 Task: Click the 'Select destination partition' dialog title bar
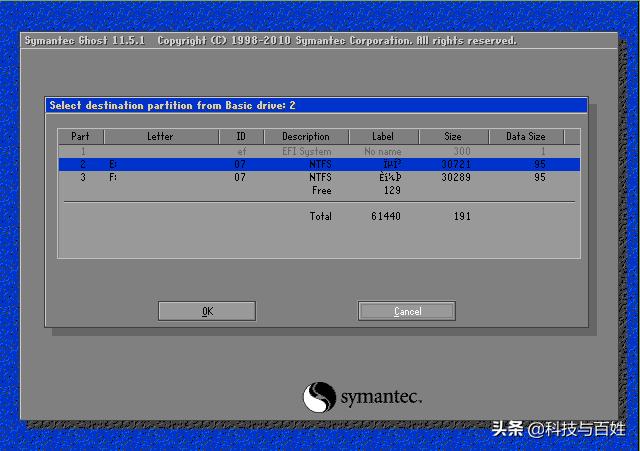316,105
